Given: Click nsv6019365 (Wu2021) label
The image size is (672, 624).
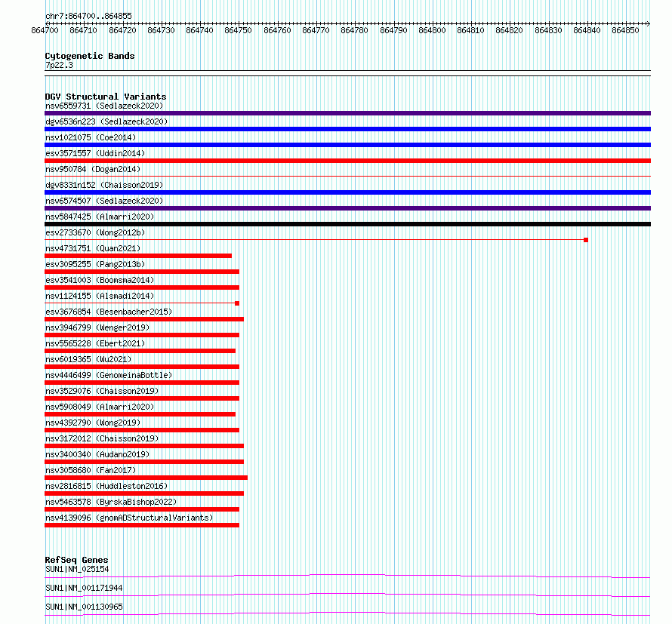Looking at the screenshot, I should pyautogui.click(x=88, y=359).
